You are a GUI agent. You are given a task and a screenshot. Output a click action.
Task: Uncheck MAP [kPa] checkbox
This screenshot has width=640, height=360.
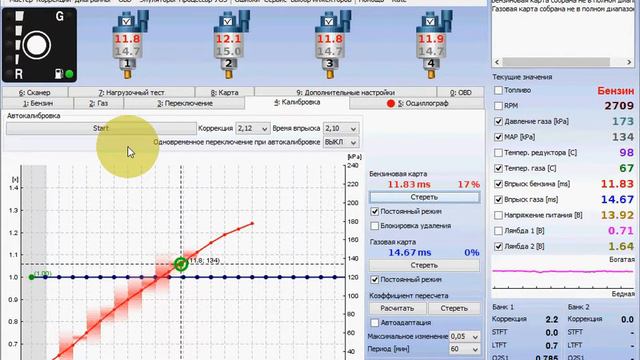[x=498, y=137]
